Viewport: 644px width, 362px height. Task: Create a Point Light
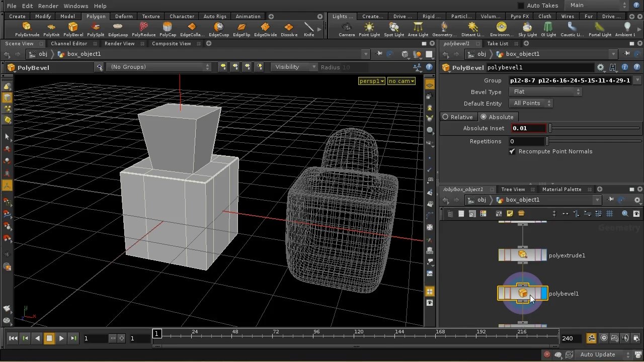point(369,30)
